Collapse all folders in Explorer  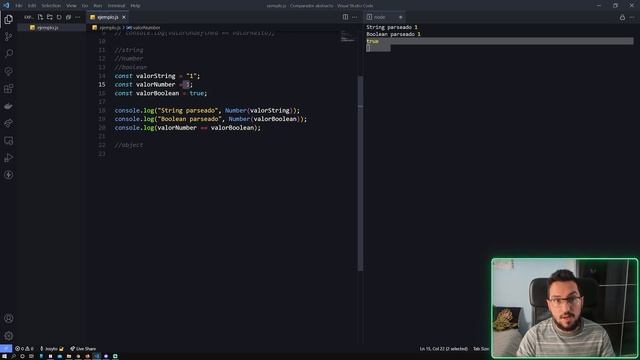pos(68,17)
